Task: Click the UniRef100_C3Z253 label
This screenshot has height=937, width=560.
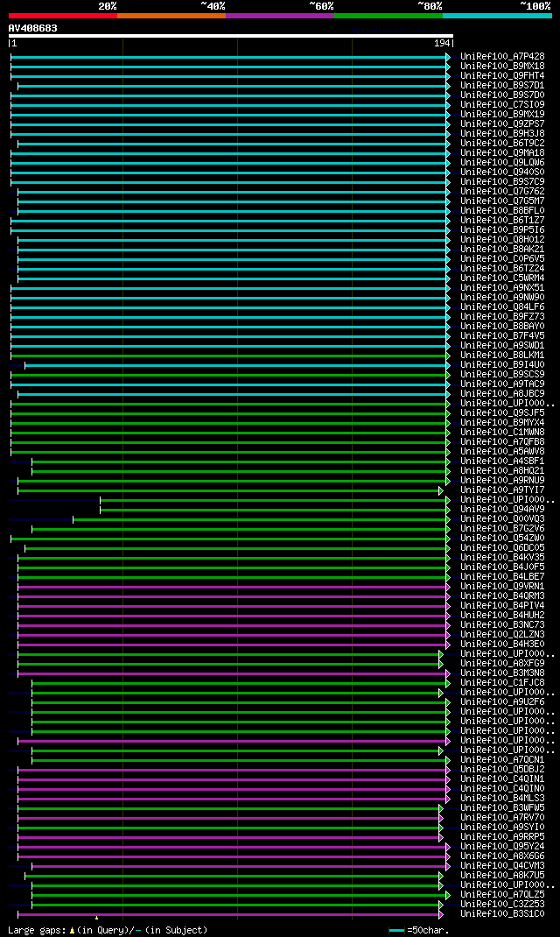Action: tap(502, 905)
